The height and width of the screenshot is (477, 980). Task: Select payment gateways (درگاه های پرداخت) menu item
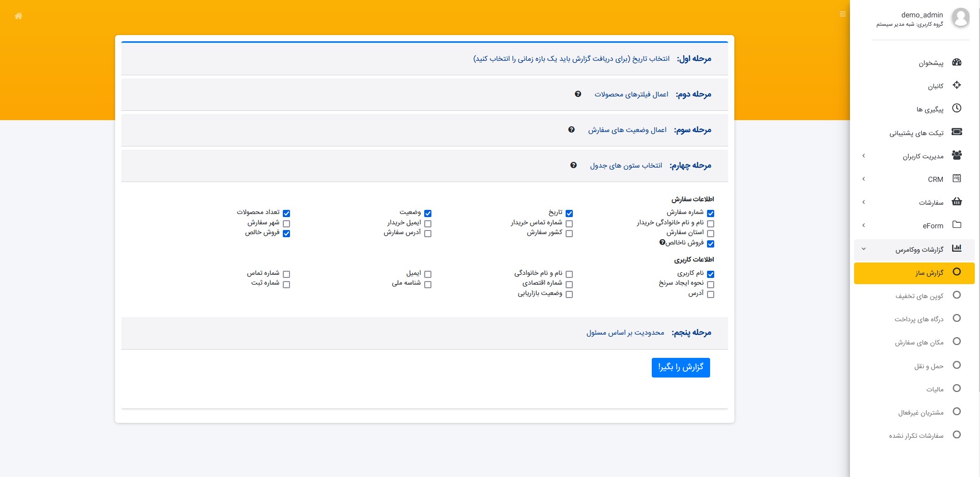tap(919, 319)
